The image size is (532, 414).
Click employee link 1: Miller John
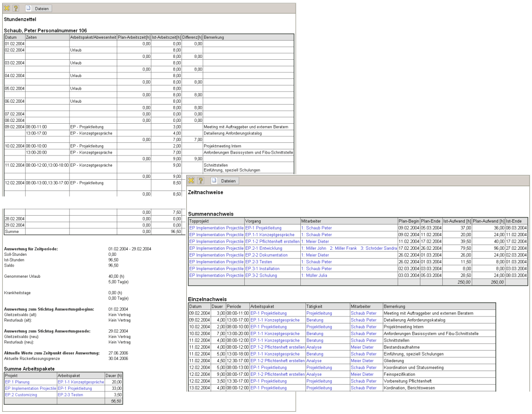click(315, 248)
